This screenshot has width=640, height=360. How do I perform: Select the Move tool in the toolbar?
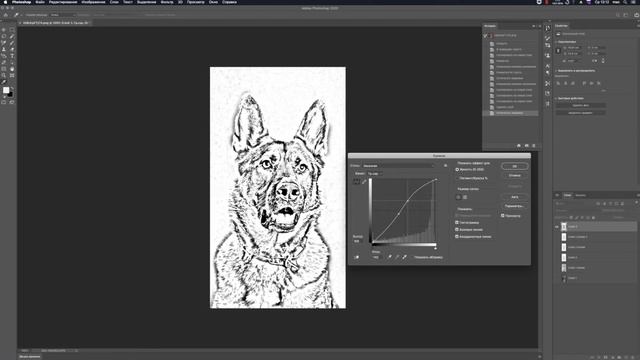click(4, 29)
